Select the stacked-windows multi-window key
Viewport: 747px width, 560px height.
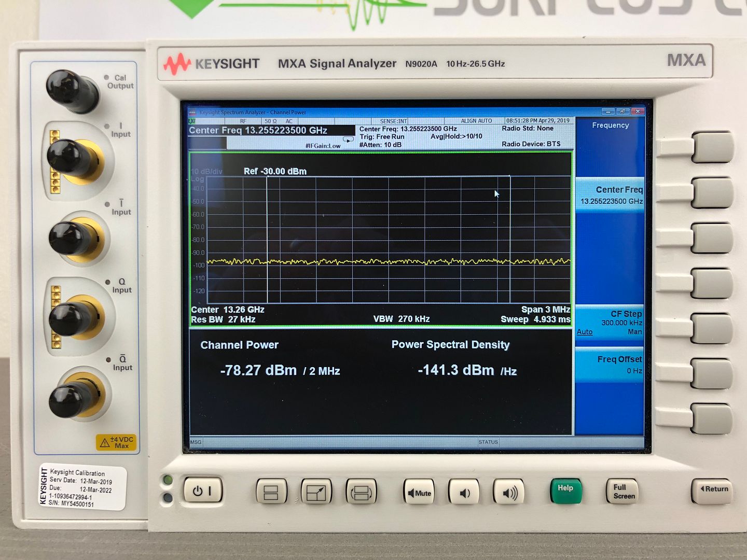(x=271, y=492)
